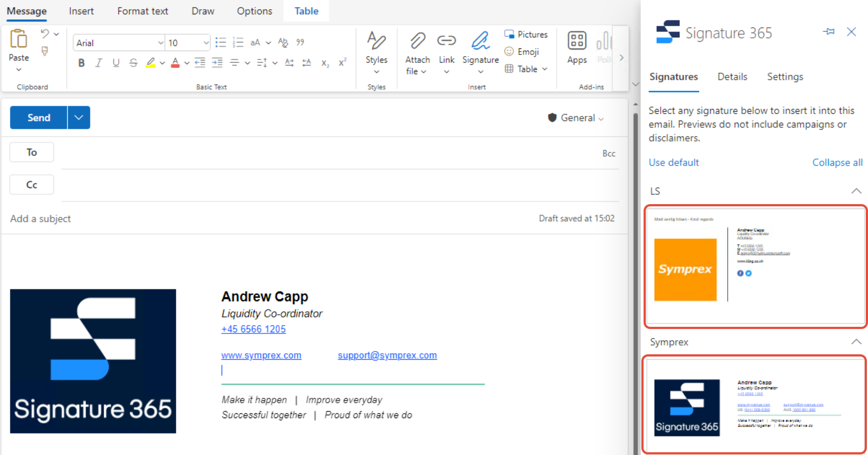Image resolution: width=868 pixels, height=455 pixels.
Task: Insert a numbered list
Action: [x=238, y=42]
